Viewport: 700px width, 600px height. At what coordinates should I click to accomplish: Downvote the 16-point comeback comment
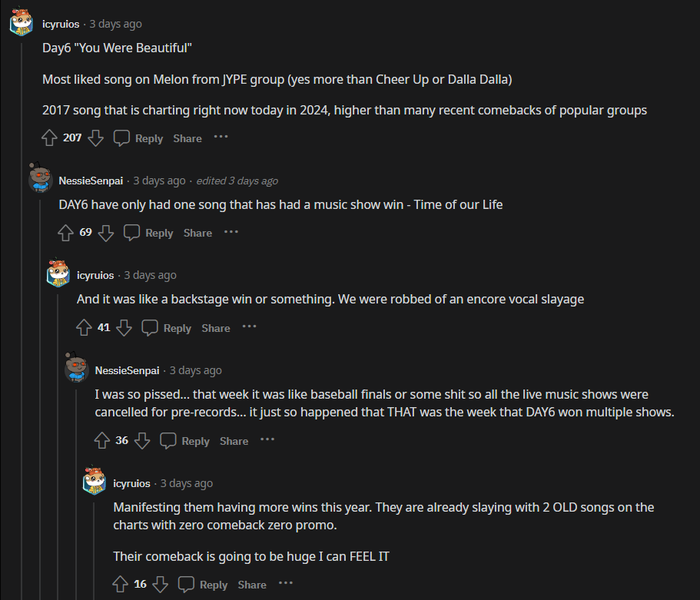pyautogui.click(x=160, y=585)
